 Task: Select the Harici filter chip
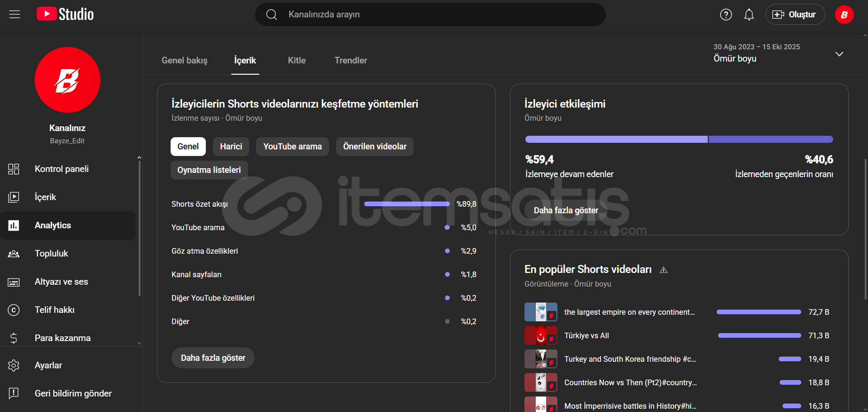[231, 147]
